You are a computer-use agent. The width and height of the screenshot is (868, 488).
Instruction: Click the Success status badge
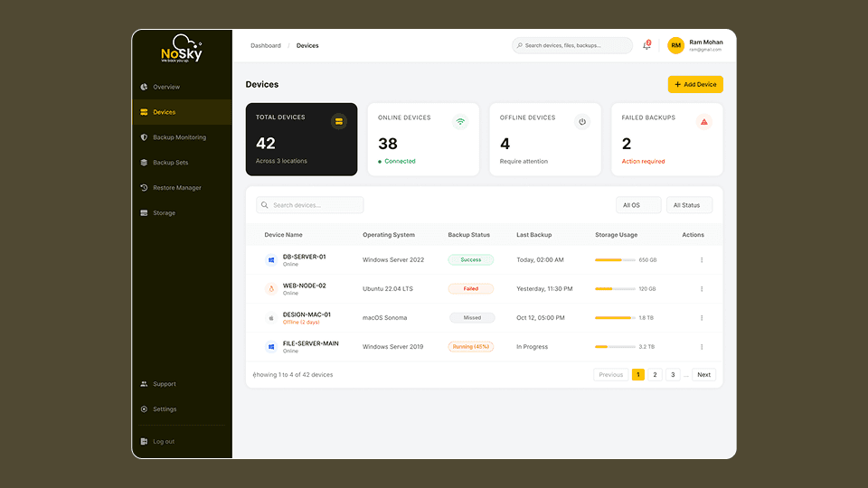tap(470, 259)
